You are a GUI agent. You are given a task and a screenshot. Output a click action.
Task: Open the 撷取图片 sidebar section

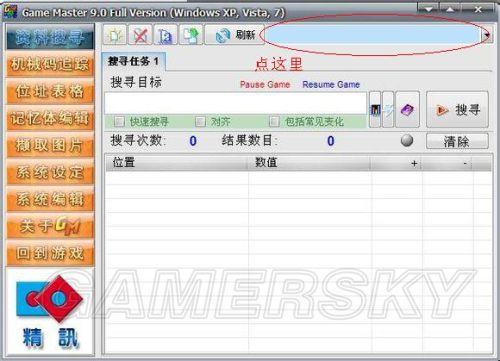pos(50,145)
